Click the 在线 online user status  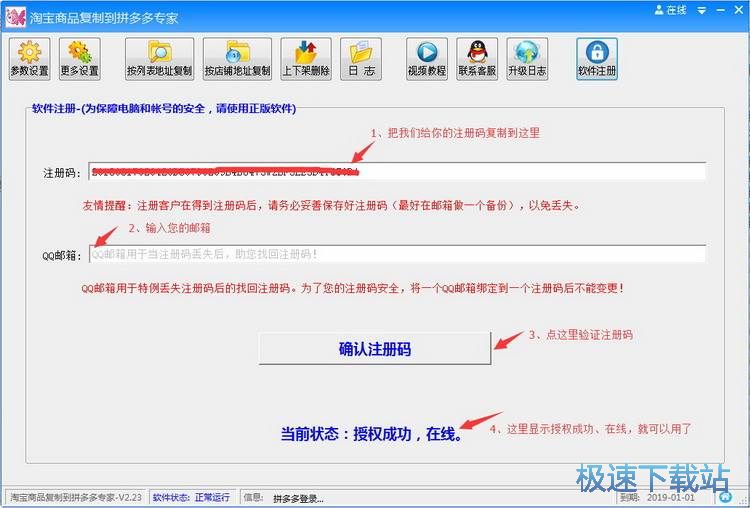(671, 10)
